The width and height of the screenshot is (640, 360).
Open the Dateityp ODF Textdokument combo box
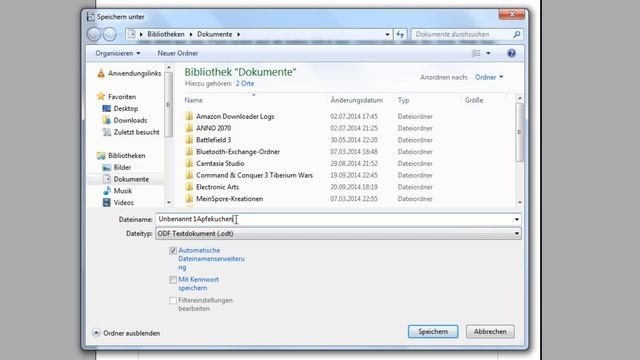(x=338, y=233)
